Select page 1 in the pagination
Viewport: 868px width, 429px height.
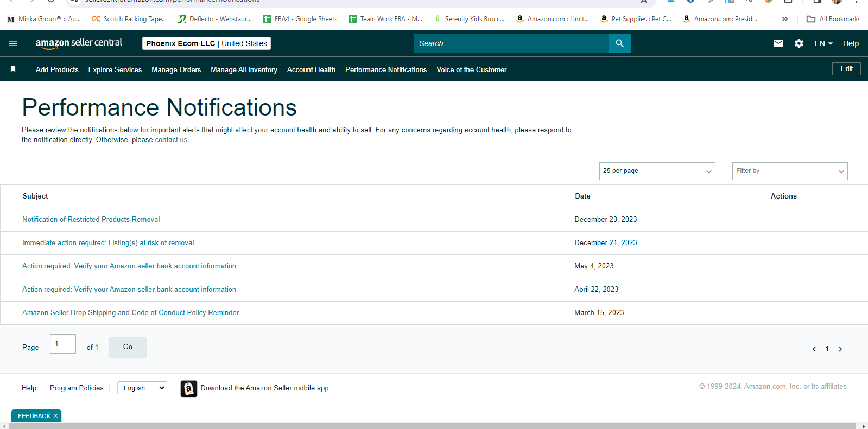tap(827, 349)
